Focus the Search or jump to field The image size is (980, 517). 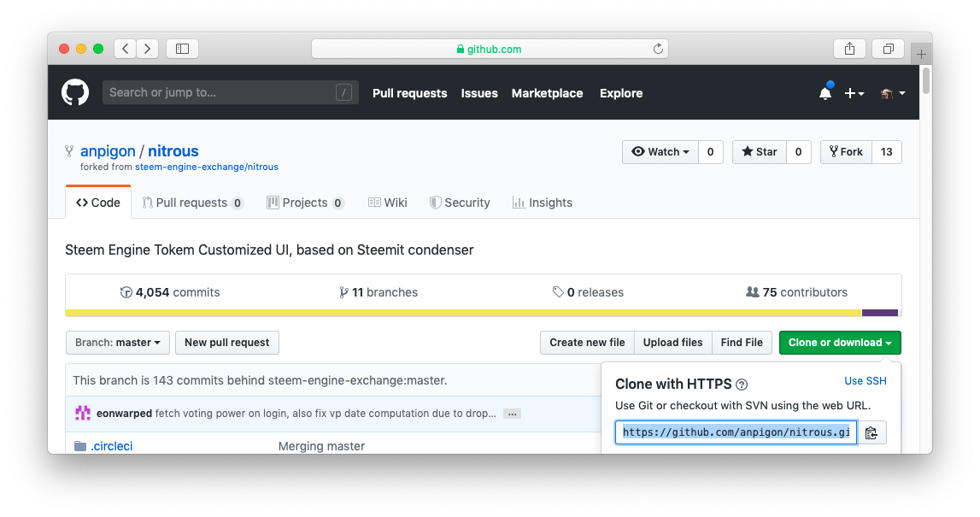218,92
